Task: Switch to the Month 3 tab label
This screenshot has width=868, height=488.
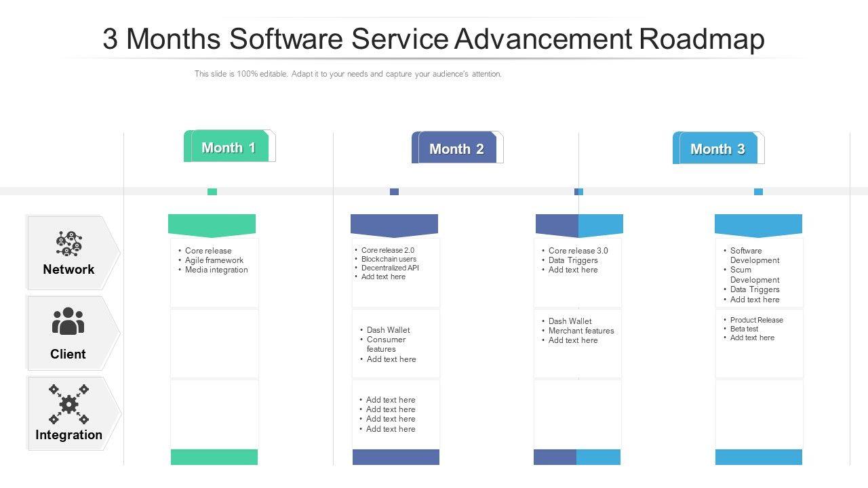Action: point(718,148)
